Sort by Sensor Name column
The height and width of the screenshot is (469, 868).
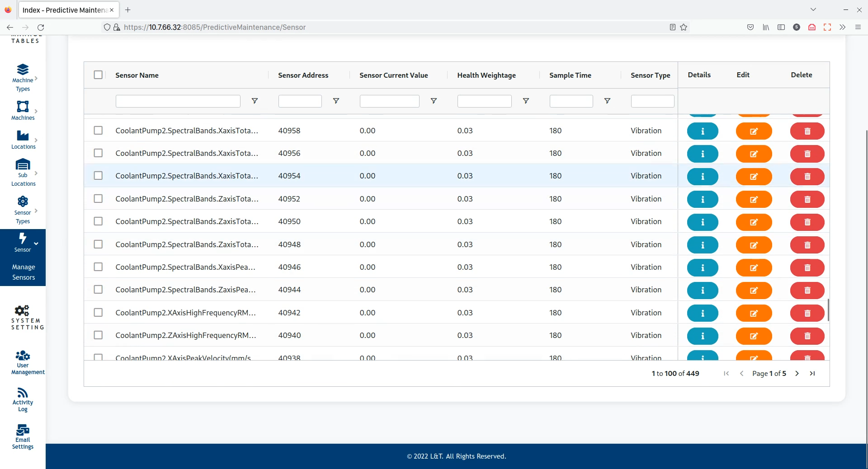click(137, 75)
